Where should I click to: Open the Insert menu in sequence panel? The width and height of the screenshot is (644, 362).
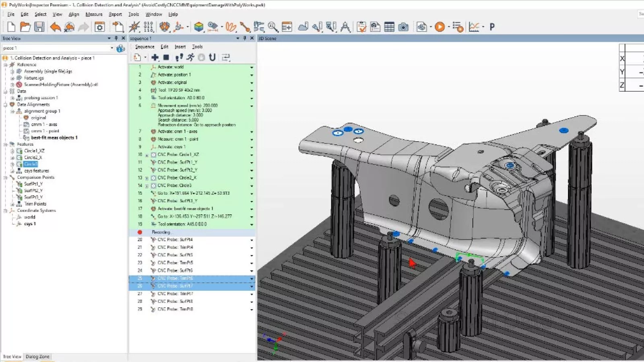(x=180, y=47)
